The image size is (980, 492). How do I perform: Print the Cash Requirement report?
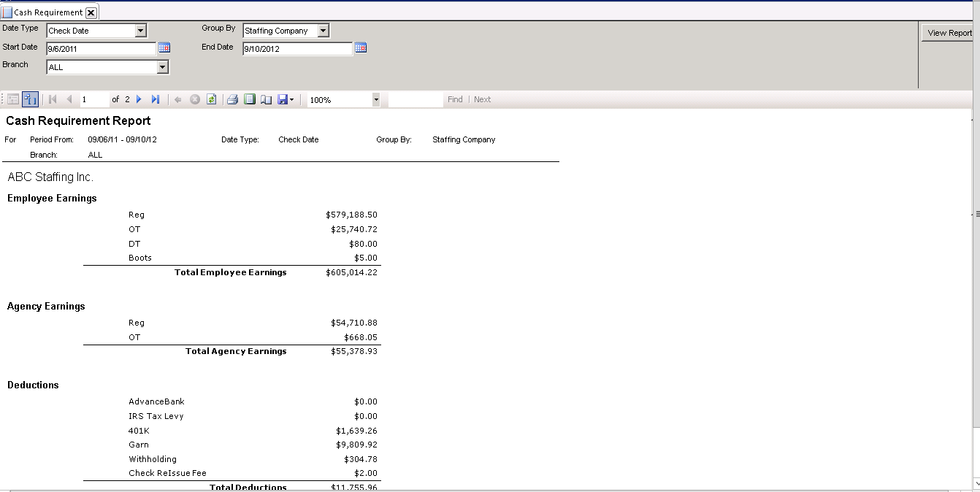232,99
